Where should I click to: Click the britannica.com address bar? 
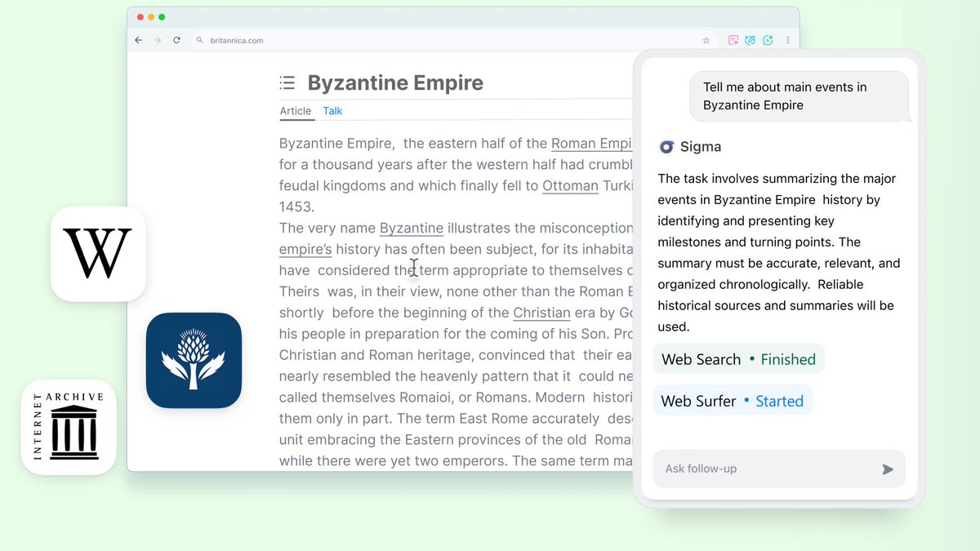pos(453,40)
